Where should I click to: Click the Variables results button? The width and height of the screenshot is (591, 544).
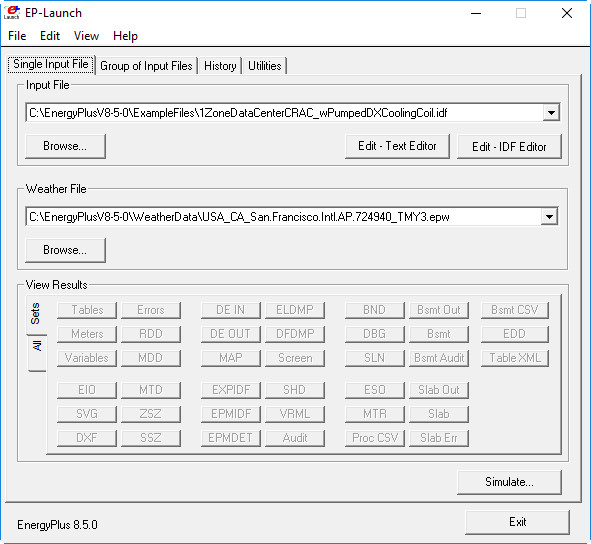click(87, 358)
